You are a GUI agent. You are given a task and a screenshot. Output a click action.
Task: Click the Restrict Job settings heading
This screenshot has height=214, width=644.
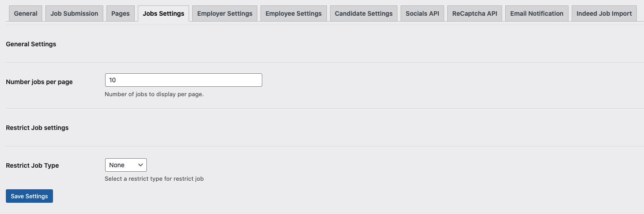tap(37, 128)
